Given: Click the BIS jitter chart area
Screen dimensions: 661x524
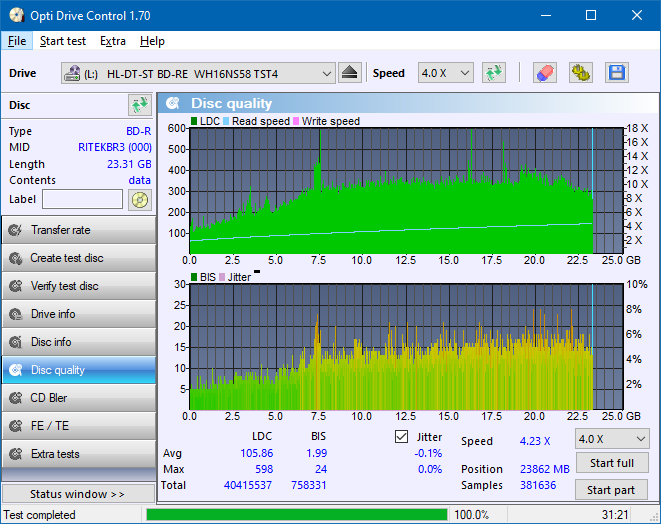Looking at the screenshot, I should coord(406,347).
